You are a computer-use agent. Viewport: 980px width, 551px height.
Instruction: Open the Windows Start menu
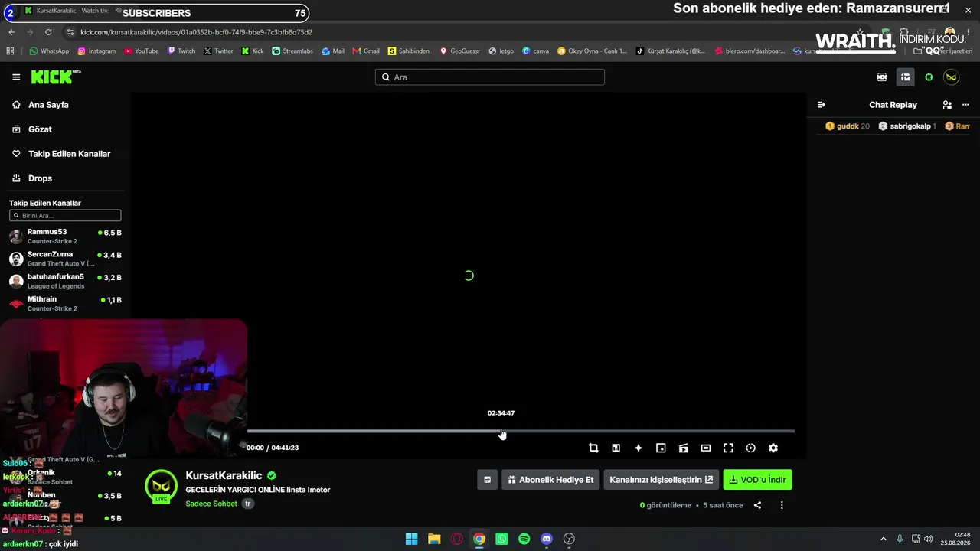(x=412, y=539)
